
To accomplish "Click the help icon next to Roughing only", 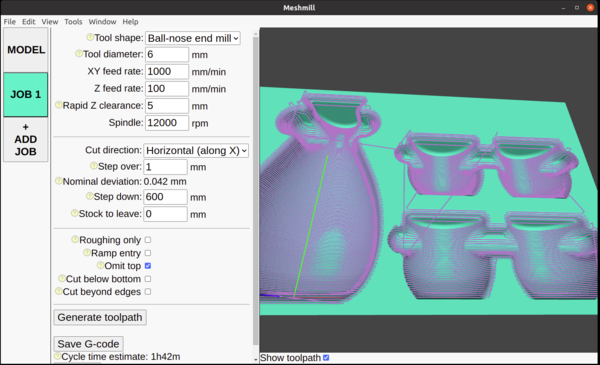I will (75, 239).
